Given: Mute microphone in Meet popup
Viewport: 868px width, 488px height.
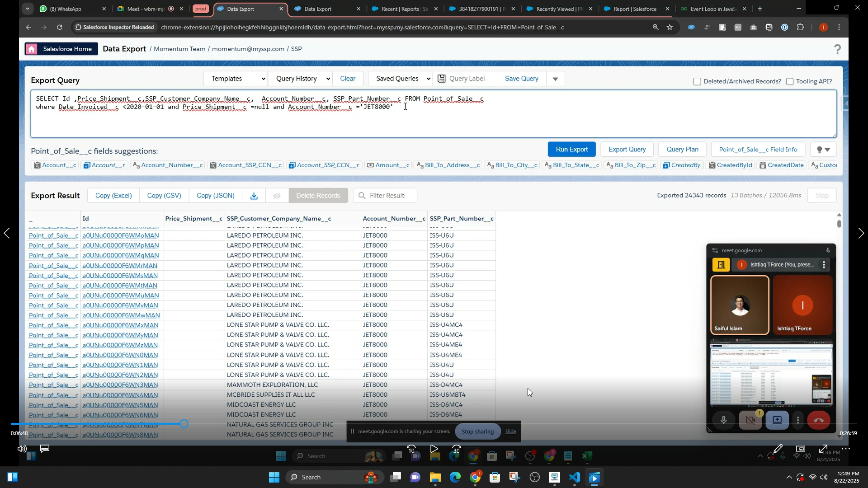Looking at the screenshot, I should (x=723, y=420).
